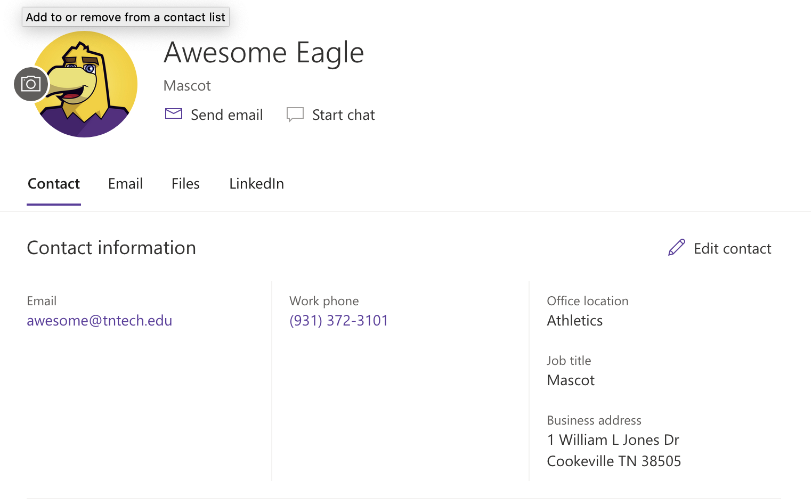The image size is (812, 504).
Task: Click the pencil icon for editing contact
Action: [676, 248]
